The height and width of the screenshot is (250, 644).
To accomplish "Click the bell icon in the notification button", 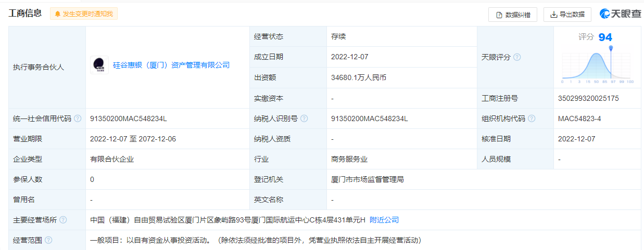I will click(57, 14).
